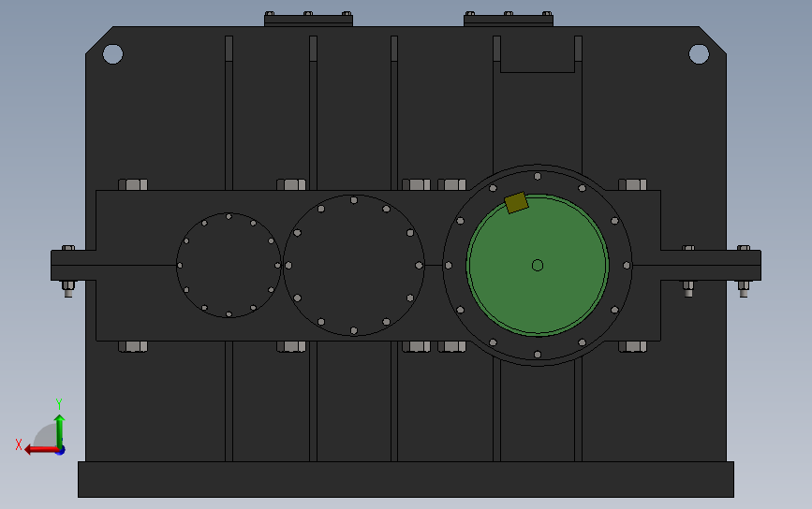Select the 'Y' axis label
Screen dimensions: 812x509
(x=59, y=404)
